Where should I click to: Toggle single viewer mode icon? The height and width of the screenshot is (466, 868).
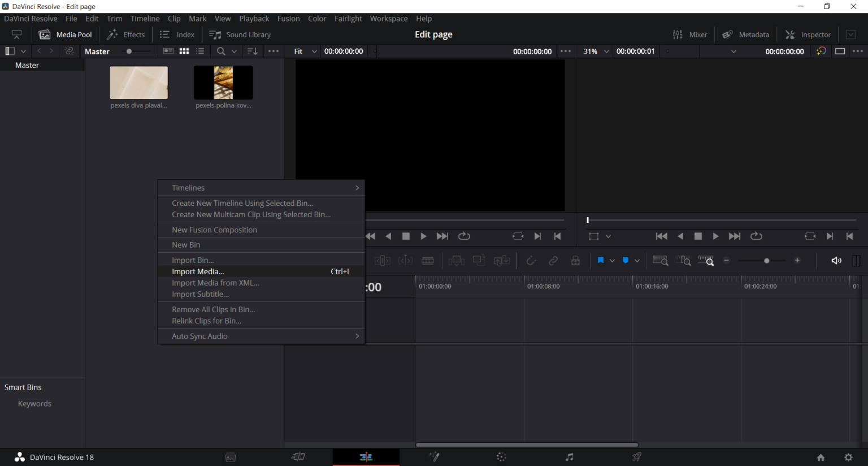pyautogui.click(x=840, y=51)
